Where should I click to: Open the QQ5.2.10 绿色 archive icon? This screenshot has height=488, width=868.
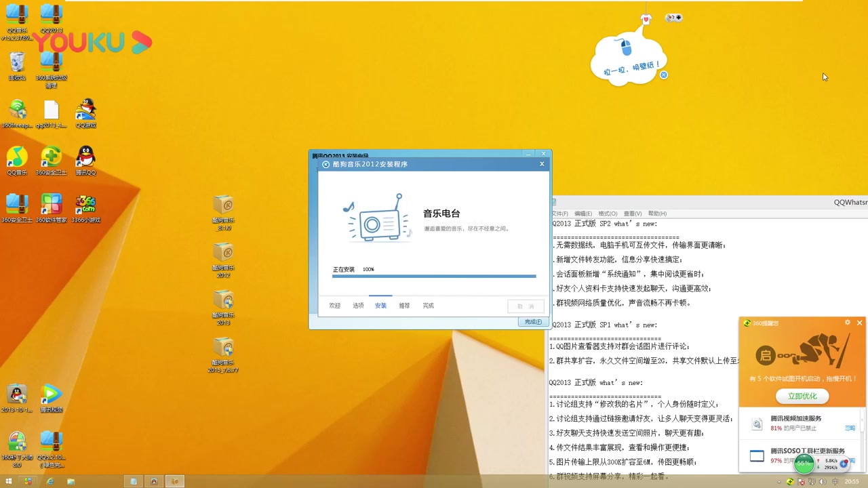click(x=51, y=449)
